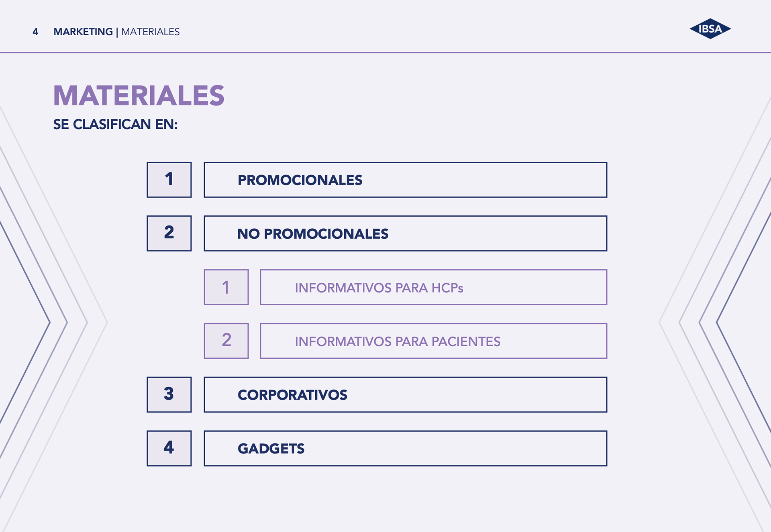Click the page number 4
Viewport: 771px width, 532px height.
click(35, 32)
